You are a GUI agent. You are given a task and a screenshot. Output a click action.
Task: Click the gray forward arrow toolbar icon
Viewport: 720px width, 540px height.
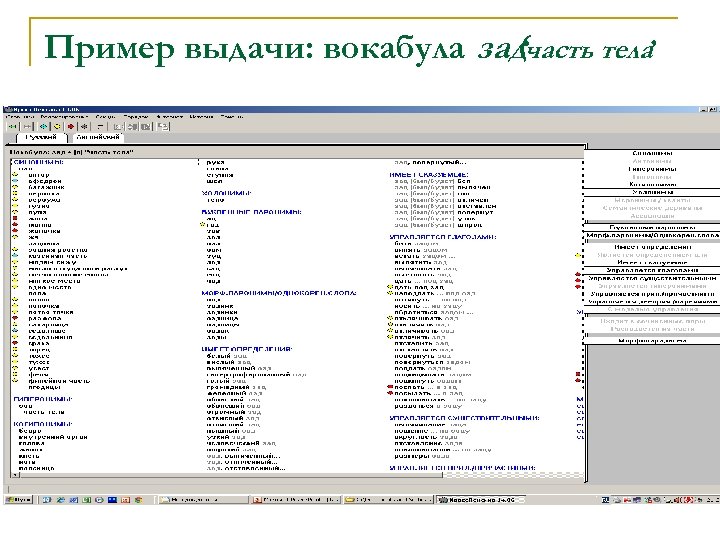tap(27, 126)
